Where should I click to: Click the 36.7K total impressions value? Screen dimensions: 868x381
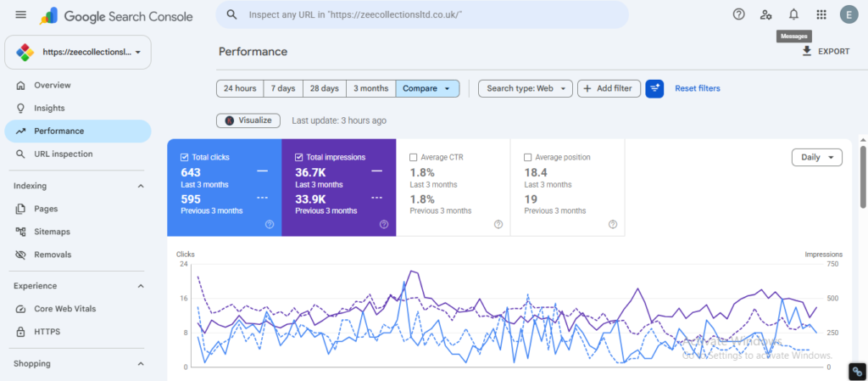pyautogui.click(x=309, y=172)
